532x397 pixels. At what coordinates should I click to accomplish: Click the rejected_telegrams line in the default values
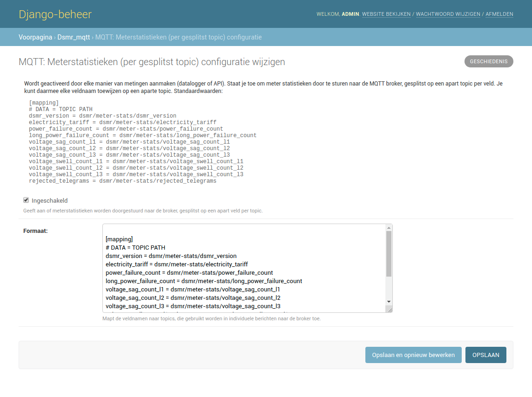[x=122, y=181]
